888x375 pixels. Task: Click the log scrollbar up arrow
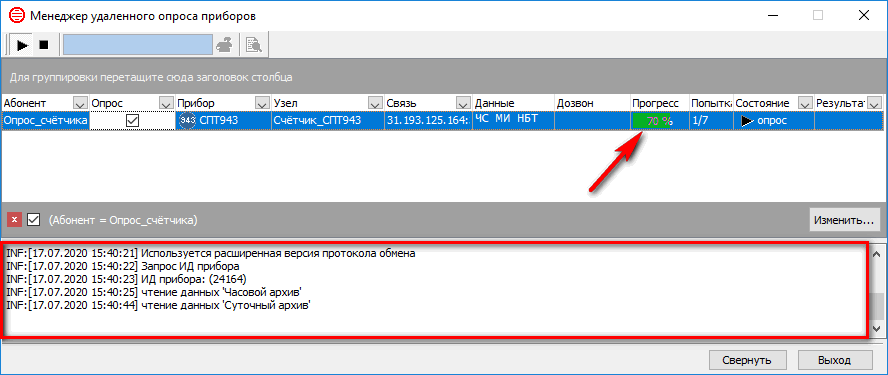[877, 253]
